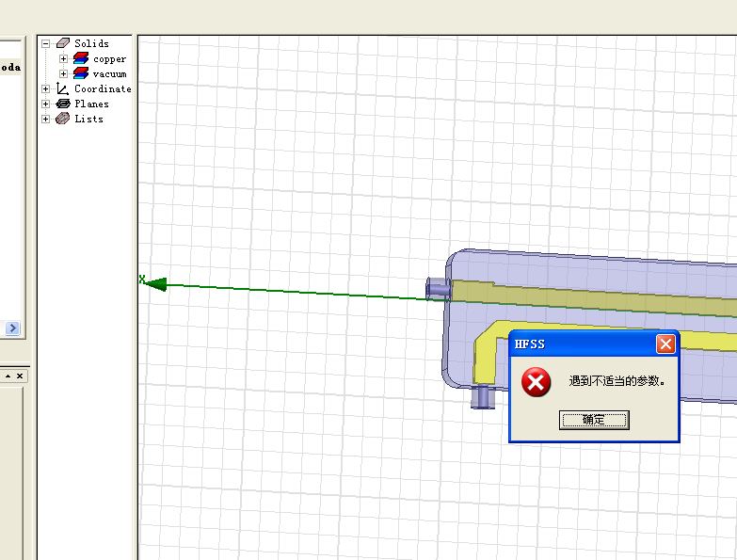Select the Lists tree label
The height and width of the screenshot is (560, 737).
click(88, 119)
